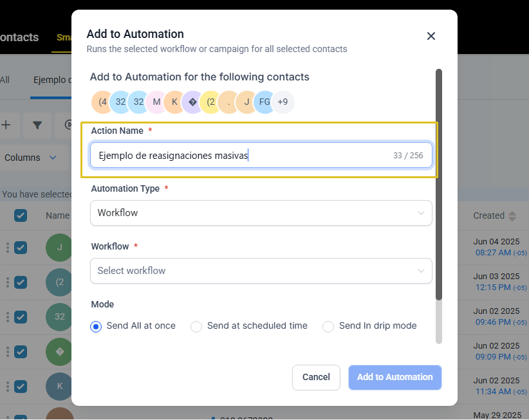The height and width of the screenshot is (420, 529).
Task: Open row menu dots for contact J
Action: pos(8,248)
